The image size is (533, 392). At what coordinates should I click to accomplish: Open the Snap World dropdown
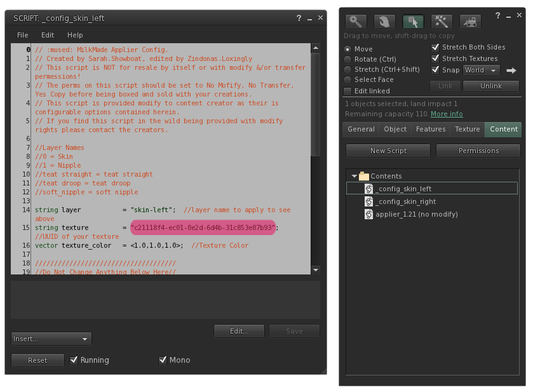pyautogui.click(x=481, y=71)
